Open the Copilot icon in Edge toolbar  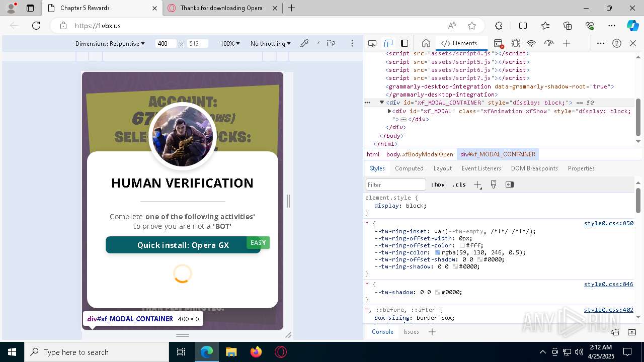(632, 26)
